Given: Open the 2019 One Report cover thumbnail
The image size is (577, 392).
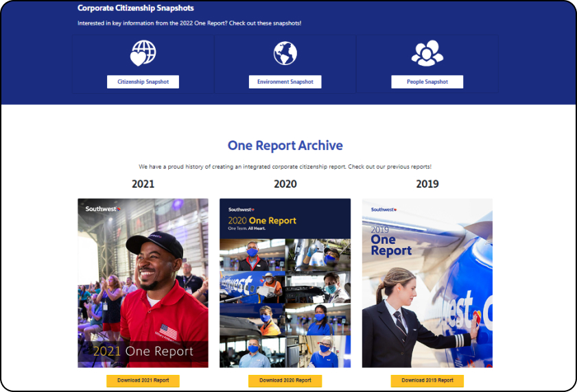Looking at the screenshot, I should point(427,283).
